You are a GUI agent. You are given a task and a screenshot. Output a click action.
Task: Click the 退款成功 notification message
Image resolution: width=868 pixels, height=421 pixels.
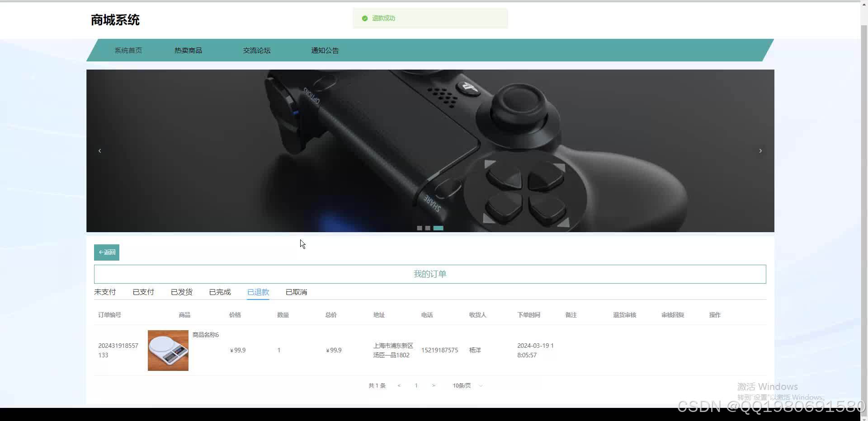384,19
